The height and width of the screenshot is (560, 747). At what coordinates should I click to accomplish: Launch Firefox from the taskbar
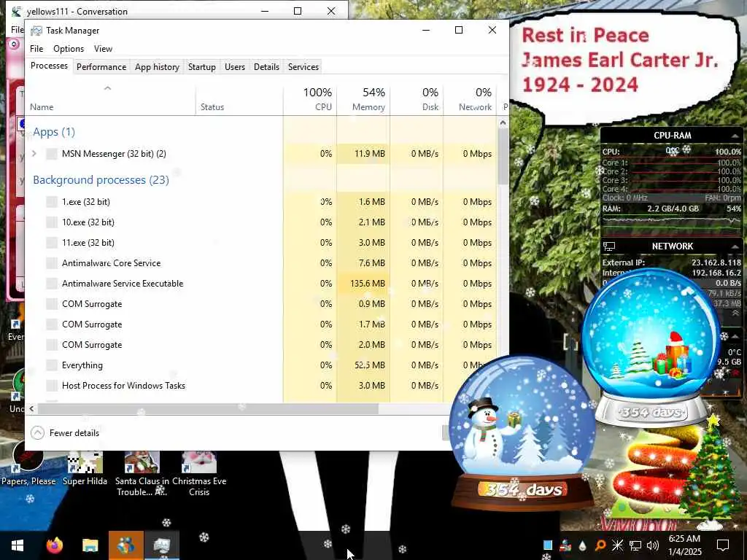click(54, 545)
